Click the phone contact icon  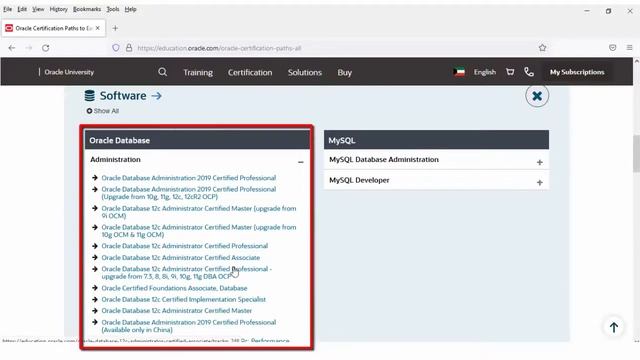coord(529,72)
